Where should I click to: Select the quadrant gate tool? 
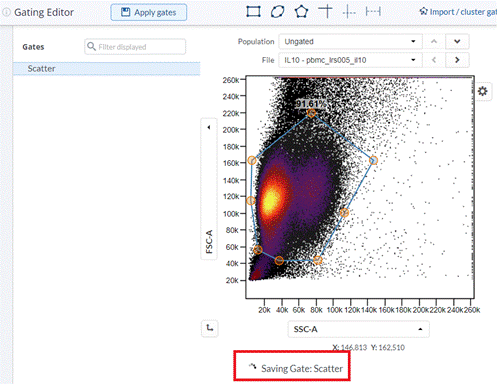325,11
